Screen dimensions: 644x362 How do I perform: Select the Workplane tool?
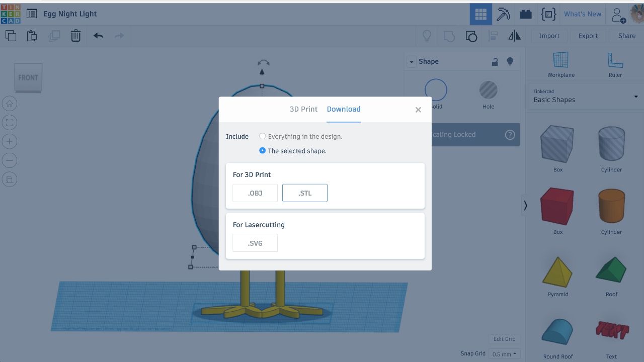561,64
